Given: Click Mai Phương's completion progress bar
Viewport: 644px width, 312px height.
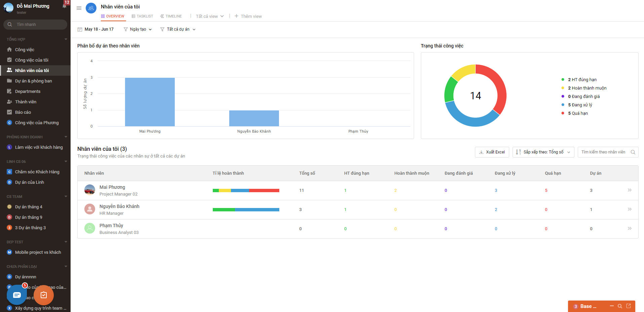Looking at the screenshot, I should point(246,190).
